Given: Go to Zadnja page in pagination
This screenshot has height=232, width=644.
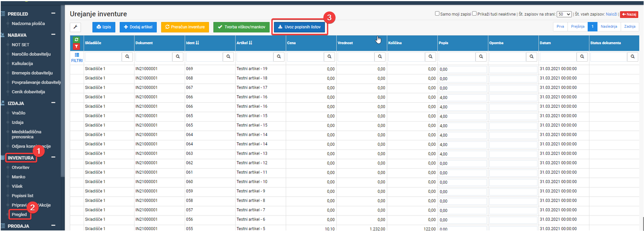Looking at the screenshot, I should (x=630, y=26).
